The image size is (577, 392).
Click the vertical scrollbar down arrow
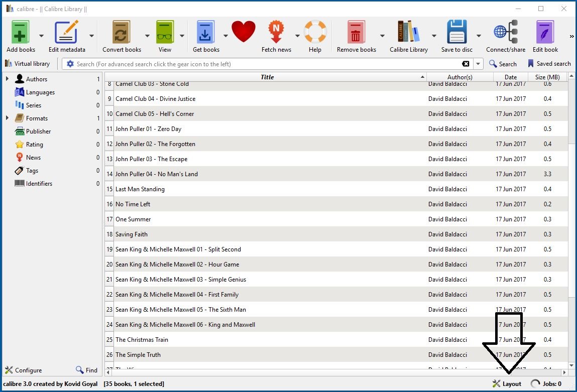pos(571,365)
